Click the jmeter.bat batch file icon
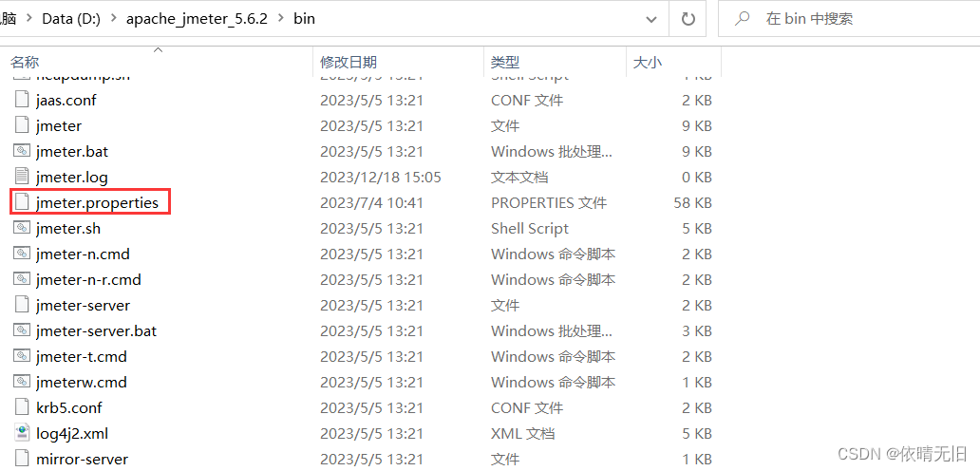Screen dimensions: 980x471 (x=22, y=151)
